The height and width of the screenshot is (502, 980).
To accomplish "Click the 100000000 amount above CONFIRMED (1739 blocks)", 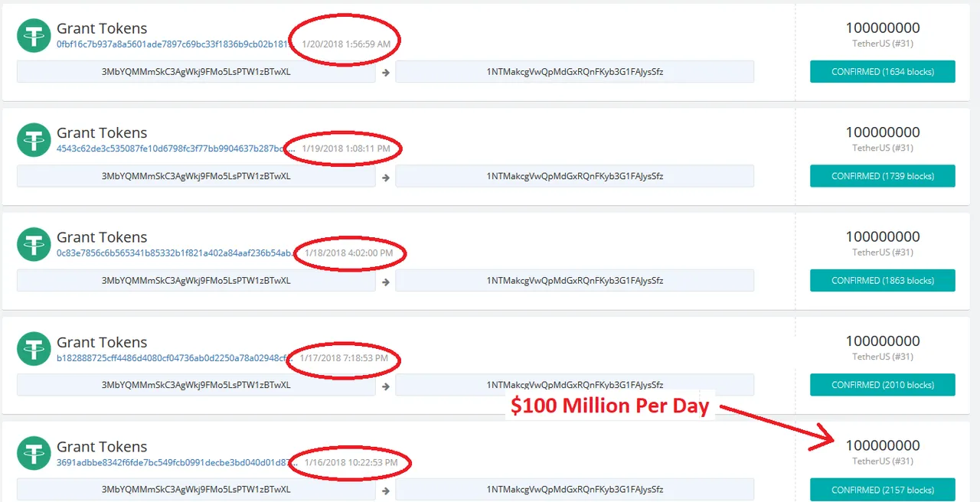I will tap(883, 132).
